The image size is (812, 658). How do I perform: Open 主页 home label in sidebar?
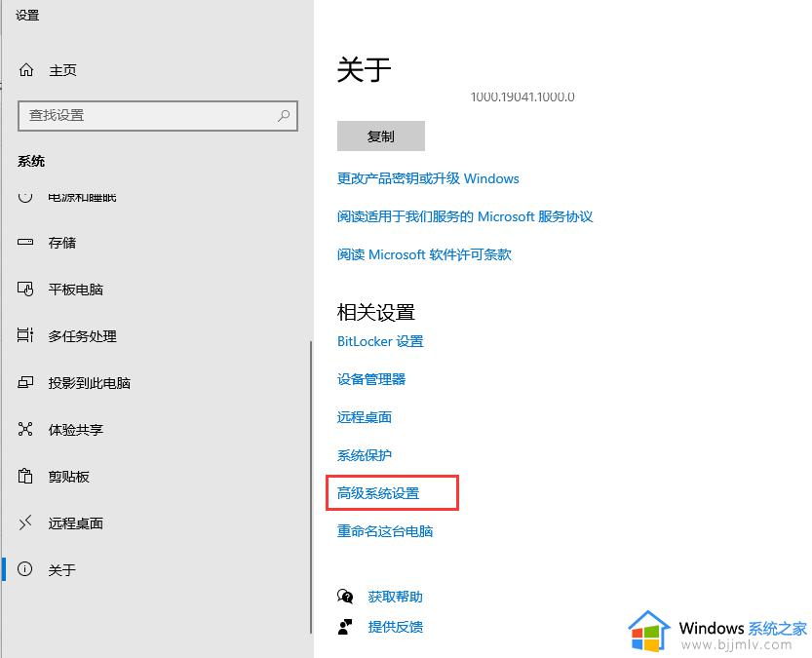[62, 70]
